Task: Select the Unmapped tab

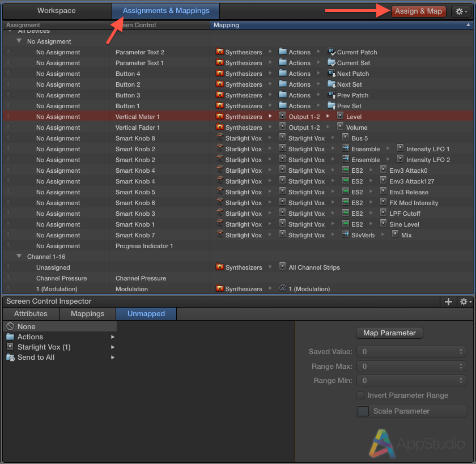Action: click(146, 314)
